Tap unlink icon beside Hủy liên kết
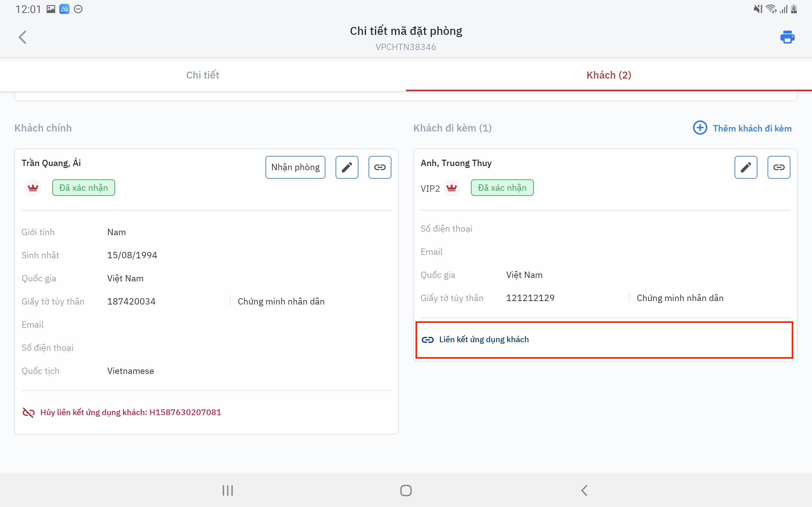Screen dimensions: 812x507 tap(29, 412)
